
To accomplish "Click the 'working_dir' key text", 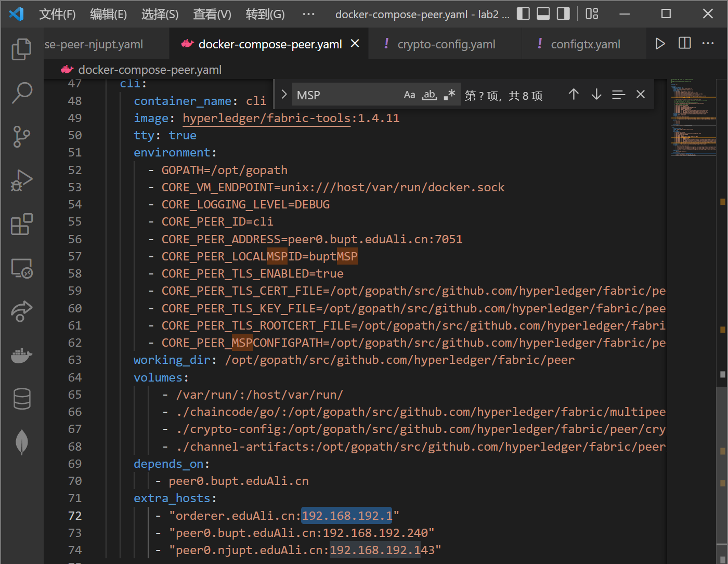I will [172, 360].
